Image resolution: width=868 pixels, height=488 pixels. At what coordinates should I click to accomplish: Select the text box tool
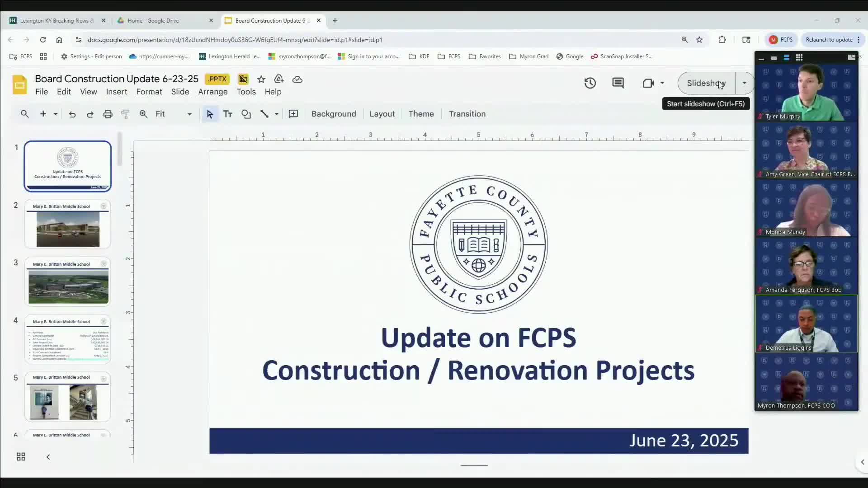[228, 114]
